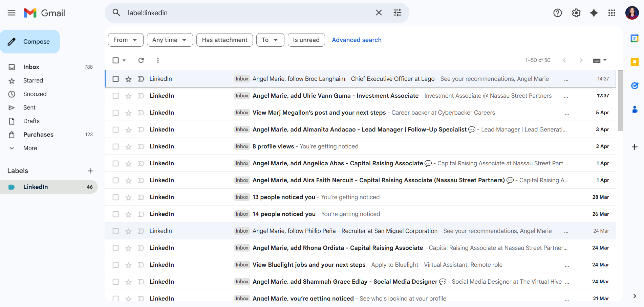Open the Google apps grid
This screenshot has height=307, width=644.
pyautogui.click(x=611, y=13)
